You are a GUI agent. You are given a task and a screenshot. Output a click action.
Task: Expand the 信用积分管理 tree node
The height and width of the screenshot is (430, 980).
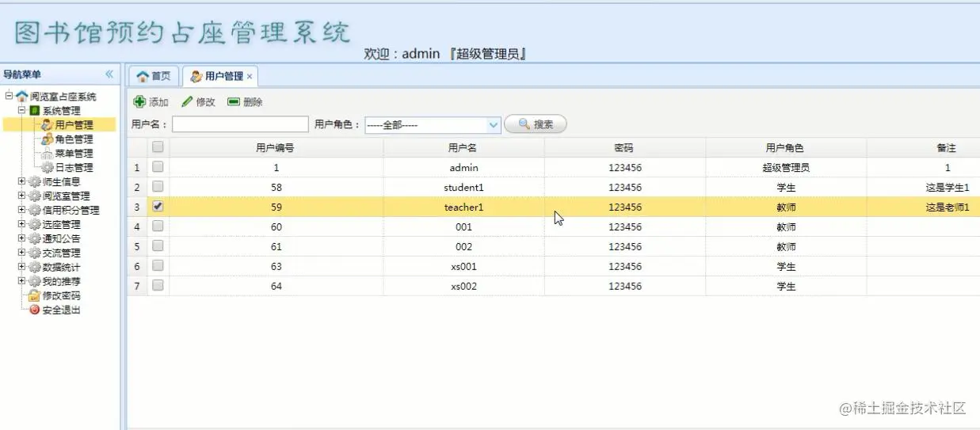[21, 210]
